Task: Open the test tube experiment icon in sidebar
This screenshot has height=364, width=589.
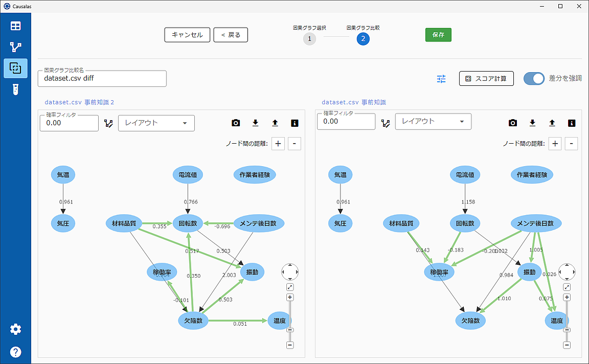Action: point(15,90)
